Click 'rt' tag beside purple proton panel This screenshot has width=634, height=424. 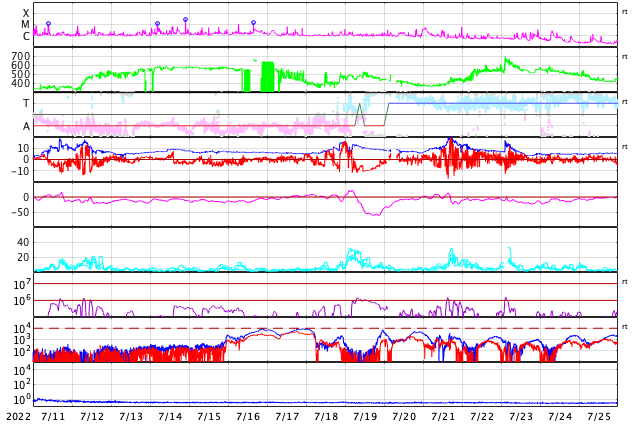click(x=625, y=282)
